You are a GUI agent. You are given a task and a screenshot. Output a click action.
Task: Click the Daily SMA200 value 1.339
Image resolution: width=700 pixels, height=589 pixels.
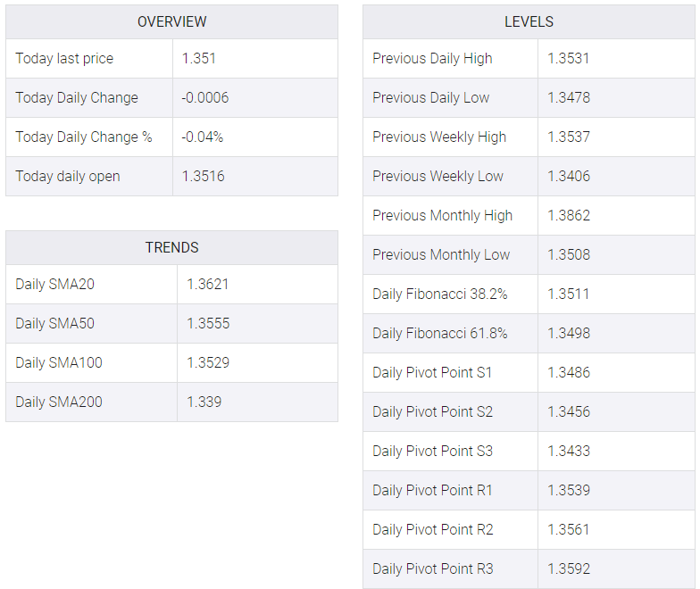coord(204,402)
